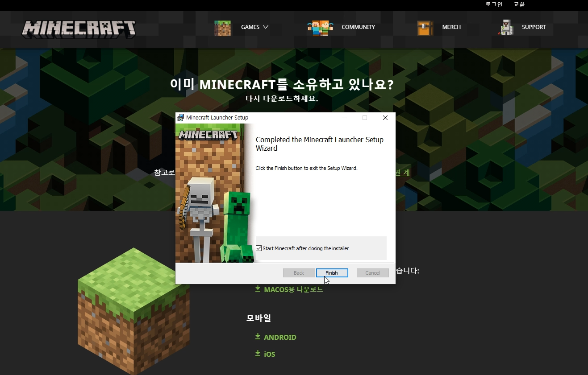The image size is (588, 375).
Task: Close the Minecraft Launcher Setup window
Action: pos(385,118)
